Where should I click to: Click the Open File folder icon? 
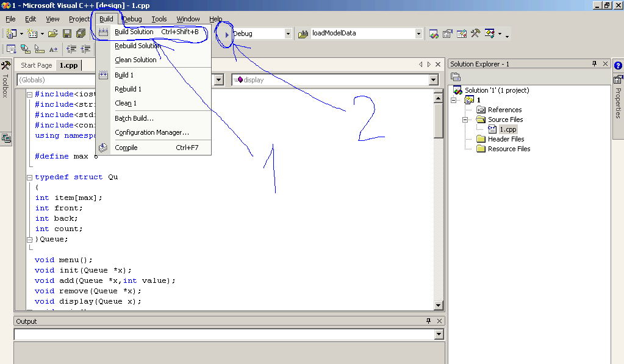point(53,34)
